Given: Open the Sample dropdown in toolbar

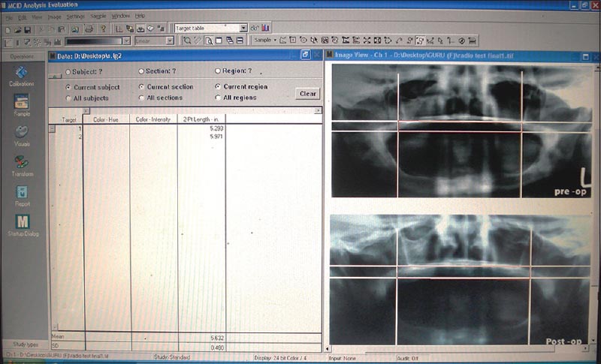Looking at the screenshot, I should click(x=265, y=40).
